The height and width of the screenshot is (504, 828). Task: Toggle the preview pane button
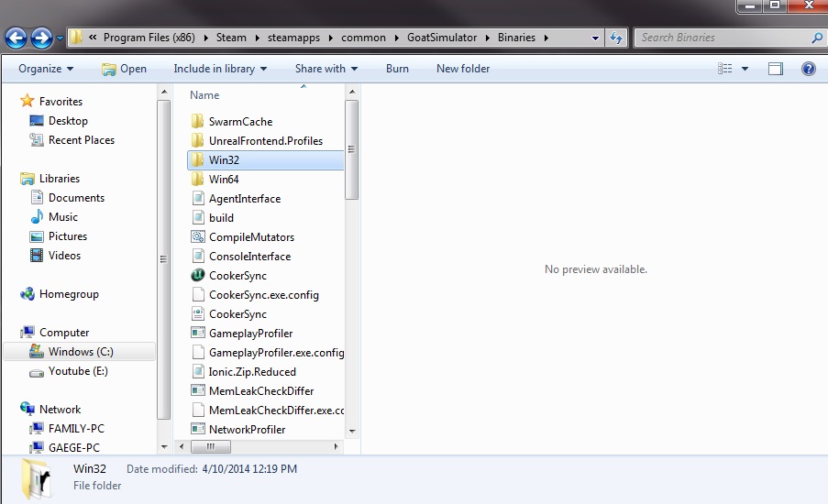tap(776, 69)
